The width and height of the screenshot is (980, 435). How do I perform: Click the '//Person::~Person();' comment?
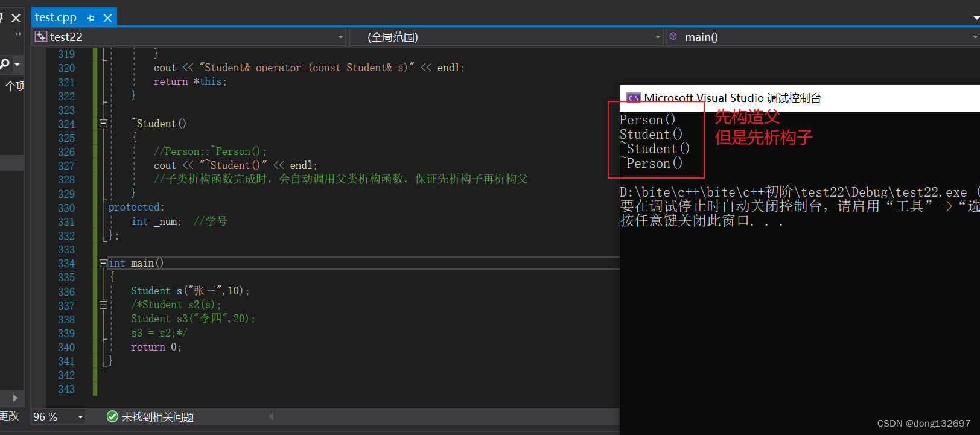click(210, 151)
